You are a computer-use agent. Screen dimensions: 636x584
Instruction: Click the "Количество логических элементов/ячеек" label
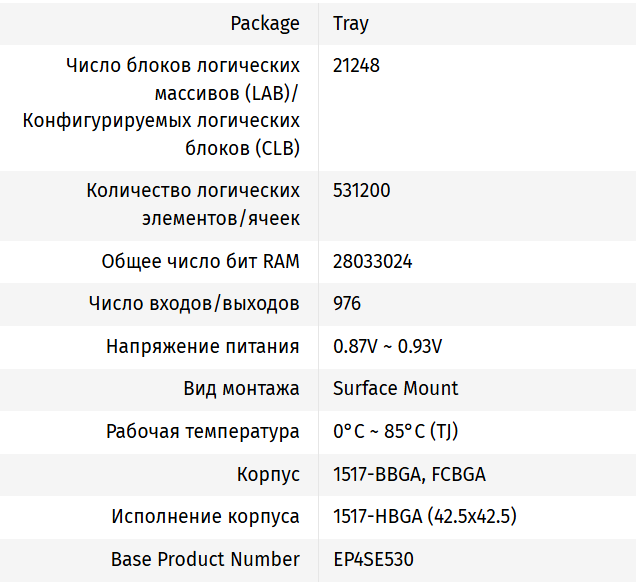point(193,204)
